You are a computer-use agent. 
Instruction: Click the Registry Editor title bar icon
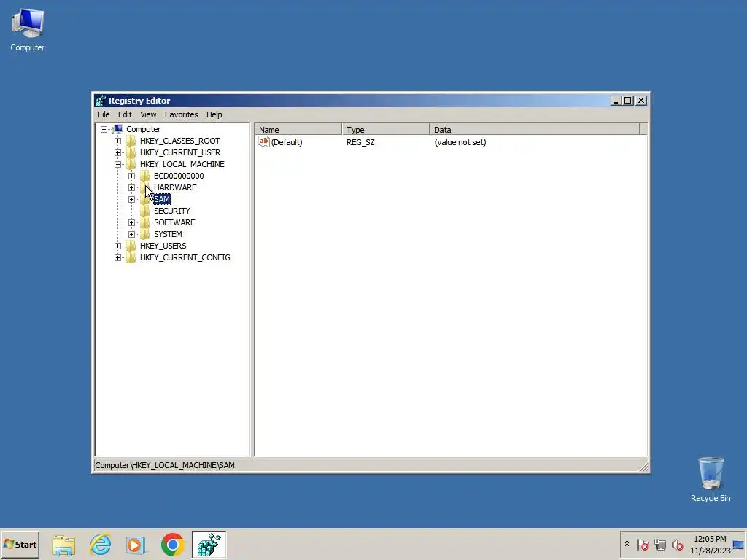click(x=100, y=101)
